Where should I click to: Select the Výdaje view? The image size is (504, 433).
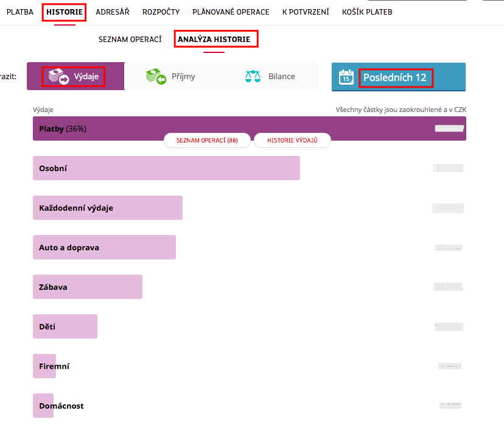point(86,77)
